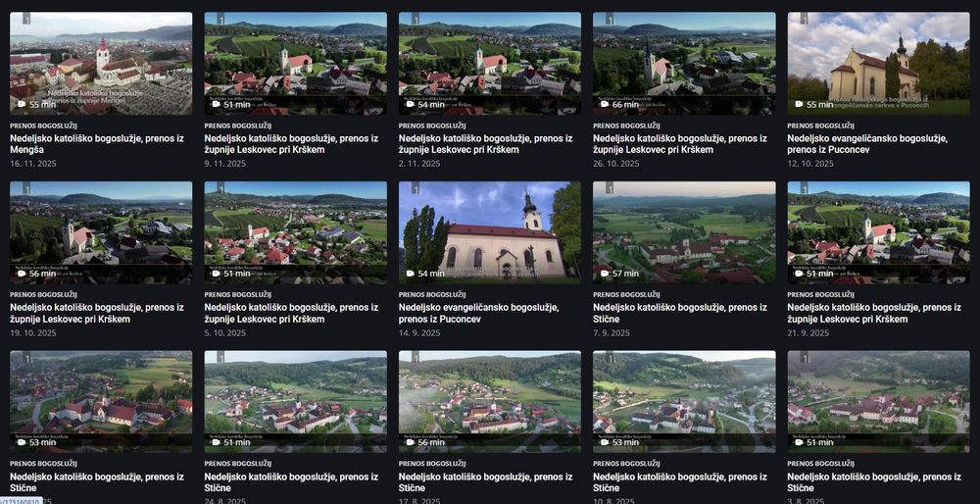Click video icon on 3. 8. Stična thumbnail
This screenshot has width=980, height=504.
click(799, 442)
